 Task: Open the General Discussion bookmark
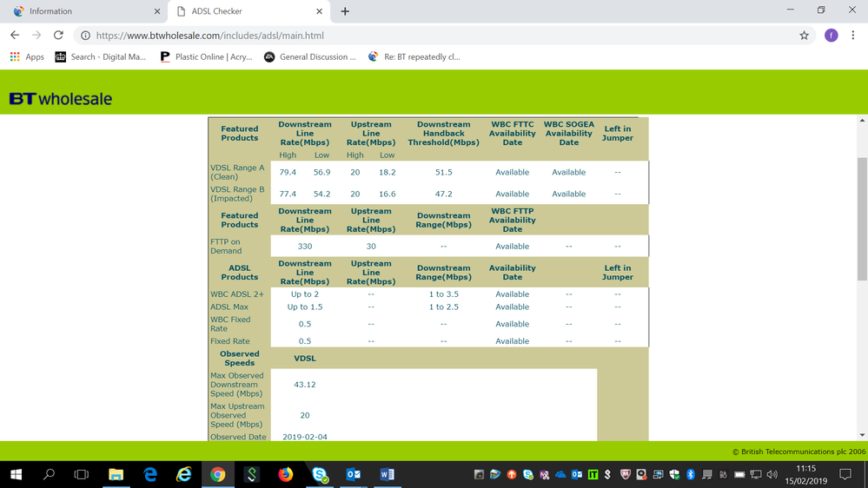(x=309, y=57)
